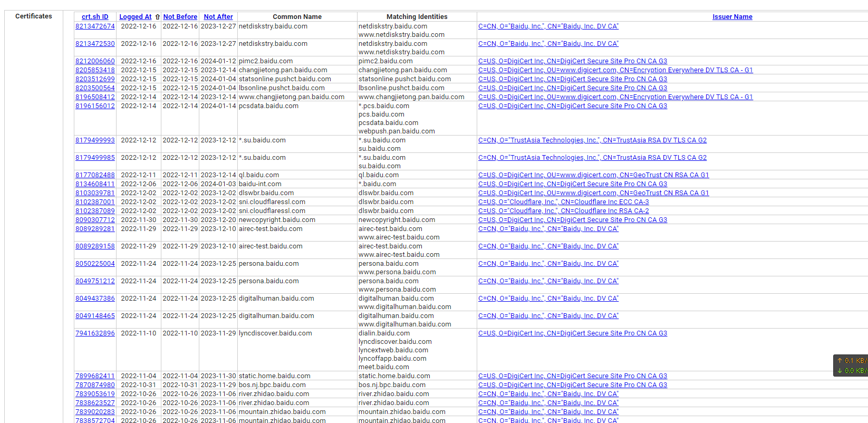Viewport: 868px width, 423px height.
Task: Open certificate ID 8179499993
Action: (x=95, y=140)
